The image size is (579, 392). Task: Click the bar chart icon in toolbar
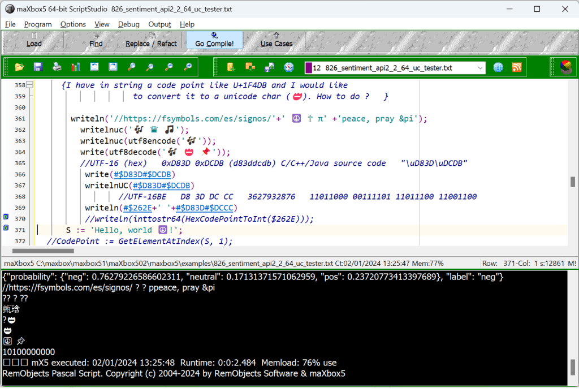pos(76,67)
